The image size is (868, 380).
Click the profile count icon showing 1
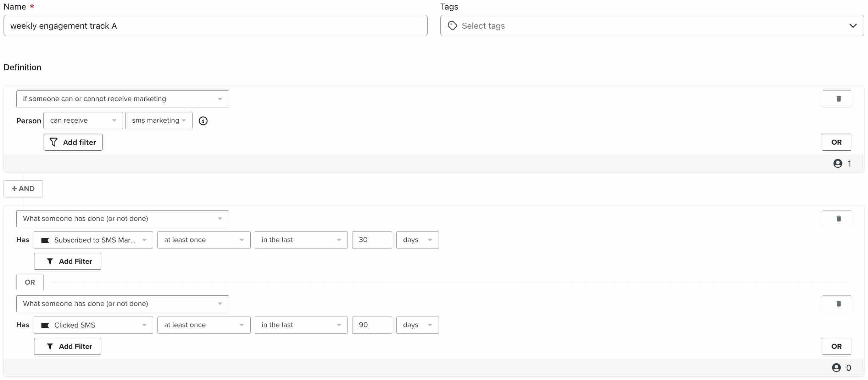click(x=838, y=163)
